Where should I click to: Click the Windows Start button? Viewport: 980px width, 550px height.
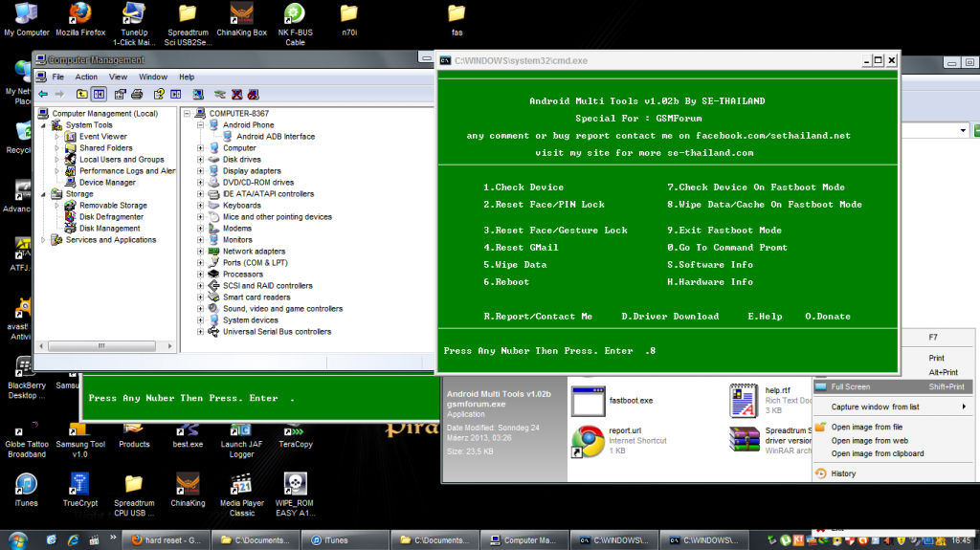[18, 540]
